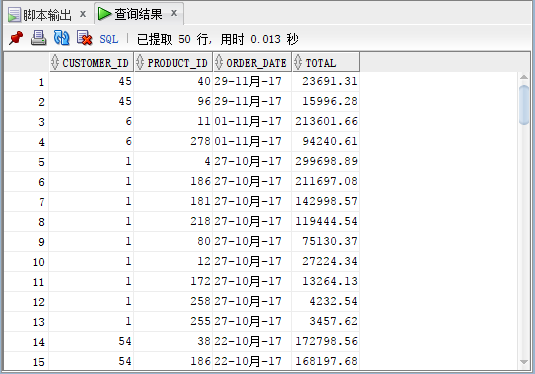This screenshot has height=374, width=535.
Task: Click the script output tab icon
Action: tap(14, 15)
